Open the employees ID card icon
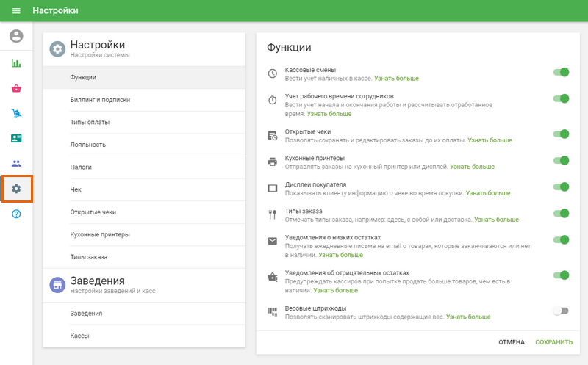588x365 pixels. tap(16, 138)
